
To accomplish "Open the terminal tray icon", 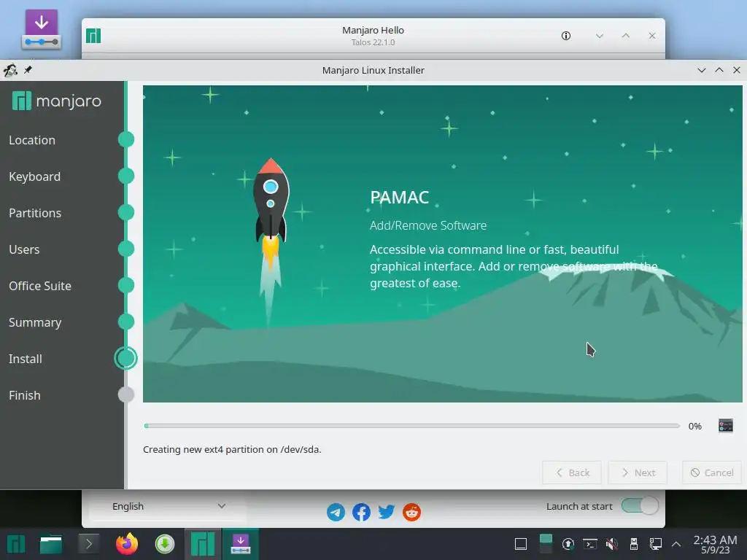I will (590, 544).
